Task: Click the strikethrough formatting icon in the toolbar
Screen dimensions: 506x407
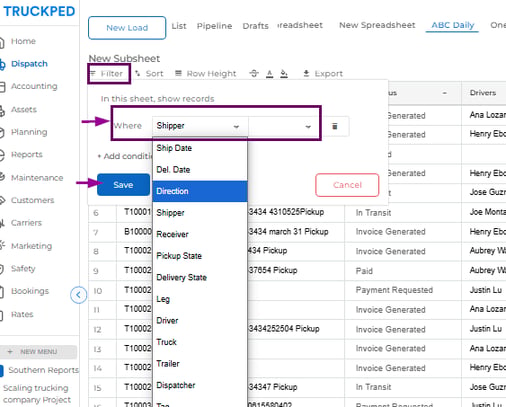Action: pyautogui.click(x=254, y=73)
